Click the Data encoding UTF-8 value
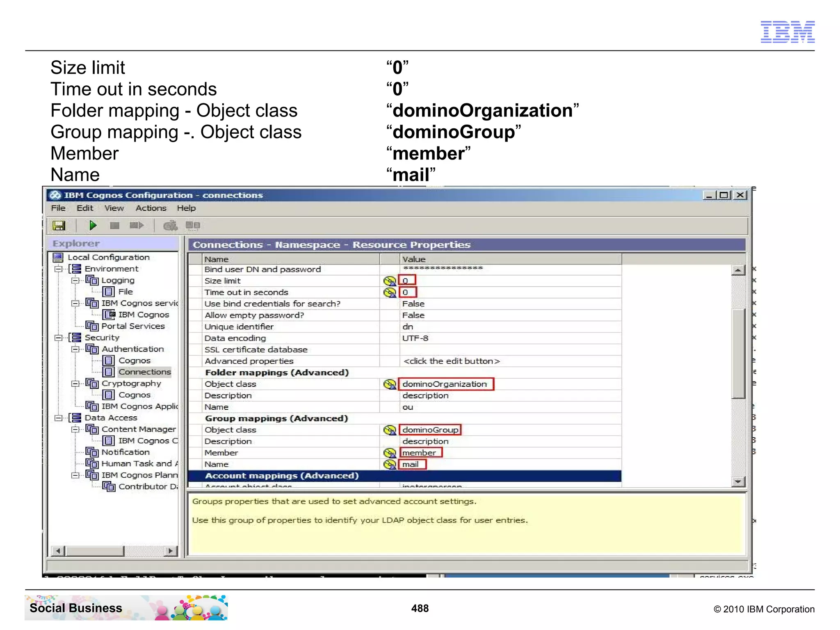 tap(511, 338)
